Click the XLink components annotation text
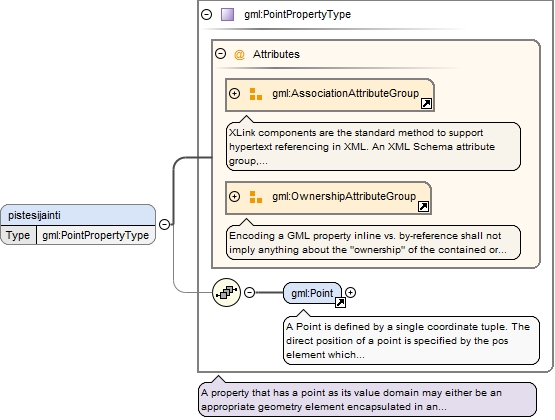Screen dimensions: 555x420 (x=362, y=146)
